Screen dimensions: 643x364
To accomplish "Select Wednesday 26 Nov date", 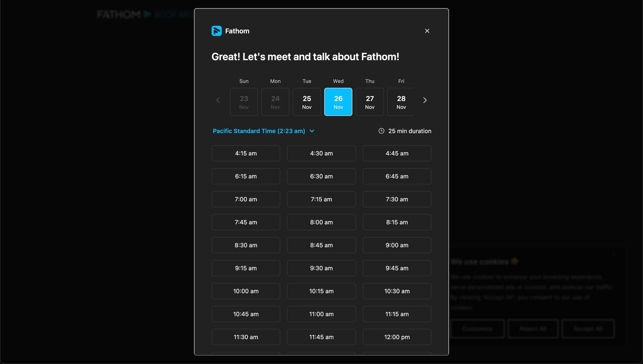I will 338,102.
